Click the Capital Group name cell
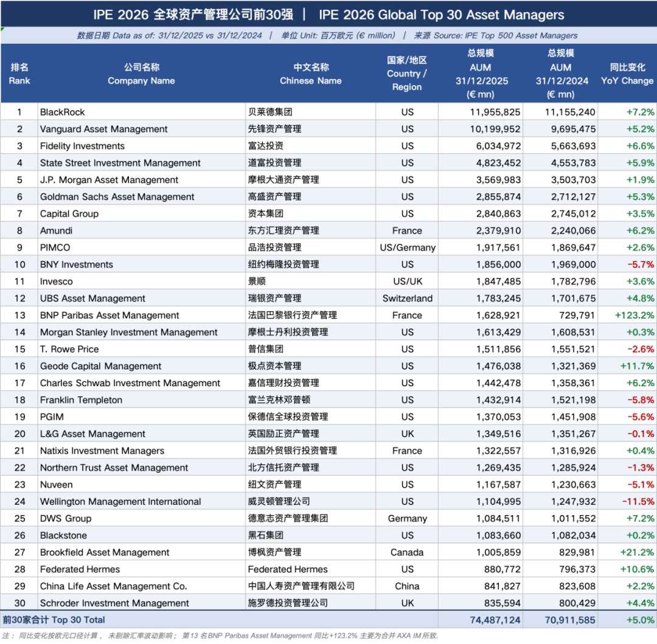657x644 pixels. coord(142,213)
